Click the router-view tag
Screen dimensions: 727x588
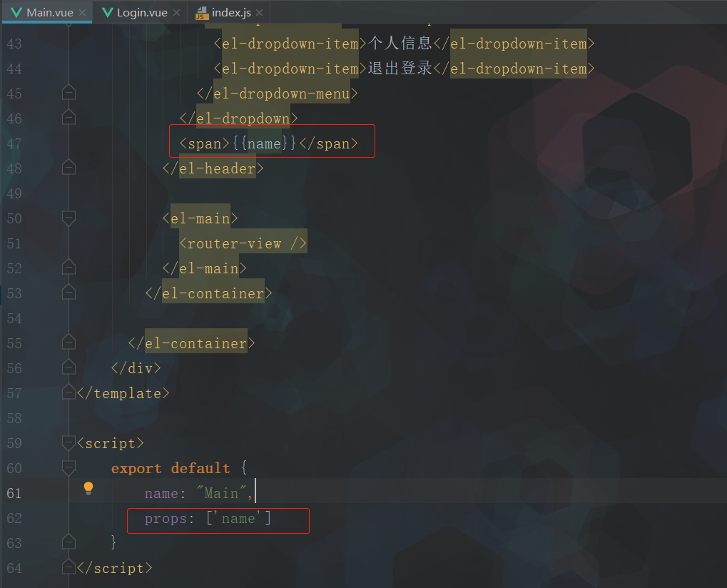coord(243,243)
